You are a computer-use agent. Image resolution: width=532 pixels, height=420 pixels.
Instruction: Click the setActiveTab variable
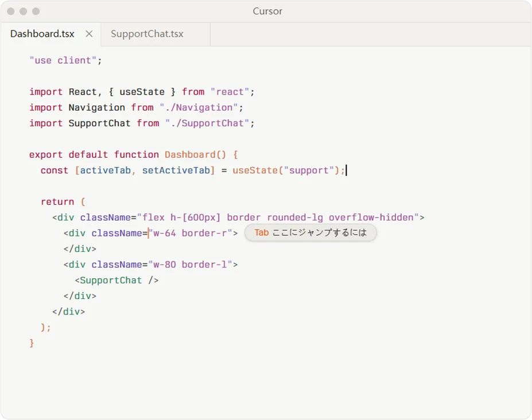click(176, 170)
